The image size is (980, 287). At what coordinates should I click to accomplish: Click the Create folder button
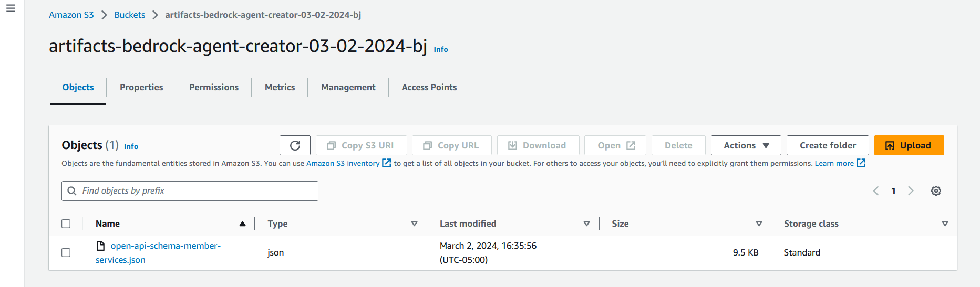point(828,145)
